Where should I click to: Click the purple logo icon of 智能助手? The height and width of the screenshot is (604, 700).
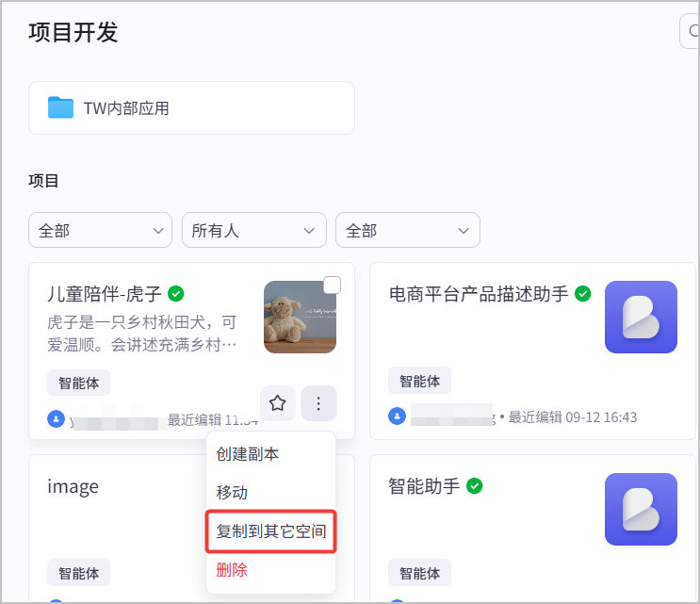[641, 509]
